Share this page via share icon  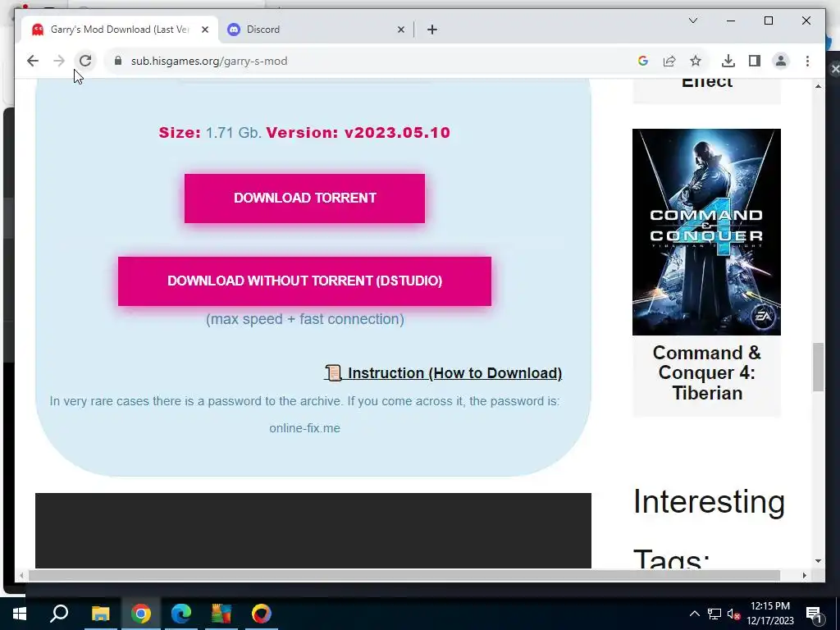[x=669, y=61]
